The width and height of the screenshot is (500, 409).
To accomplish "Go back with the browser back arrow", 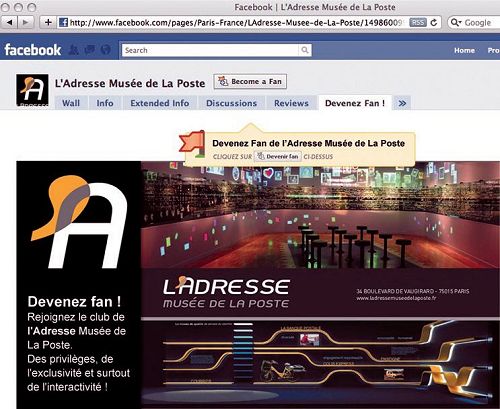I will (9, 22).
